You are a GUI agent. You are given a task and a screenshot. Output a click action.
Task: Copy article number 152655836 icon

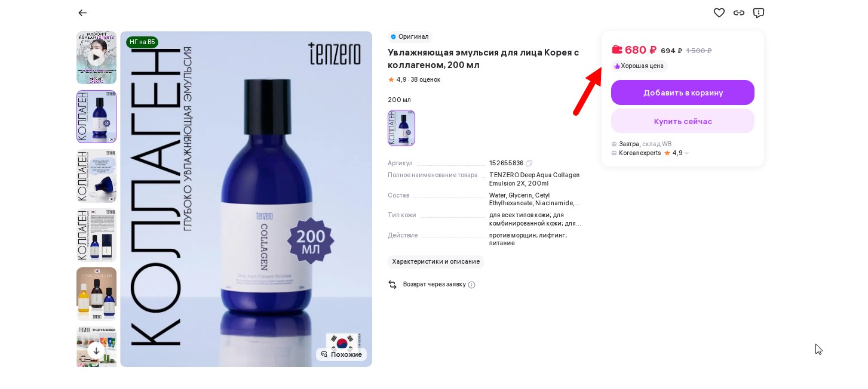529,163
